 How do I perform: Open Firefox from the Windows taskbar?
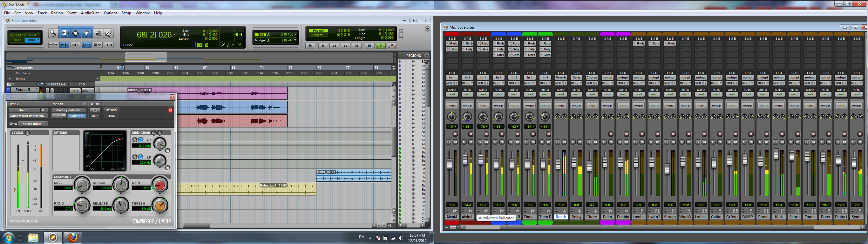[x=73, y=238]
